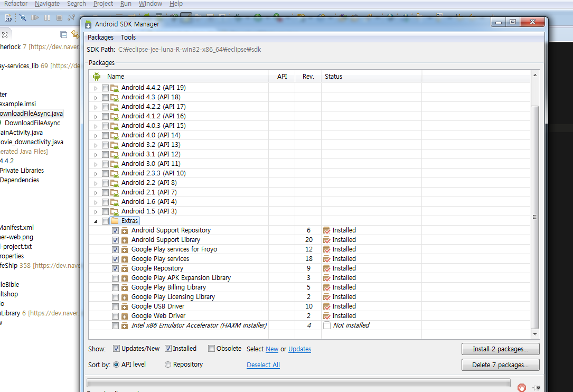
Task: Click the red stop-hand abort icon
Action: (521, 387)
